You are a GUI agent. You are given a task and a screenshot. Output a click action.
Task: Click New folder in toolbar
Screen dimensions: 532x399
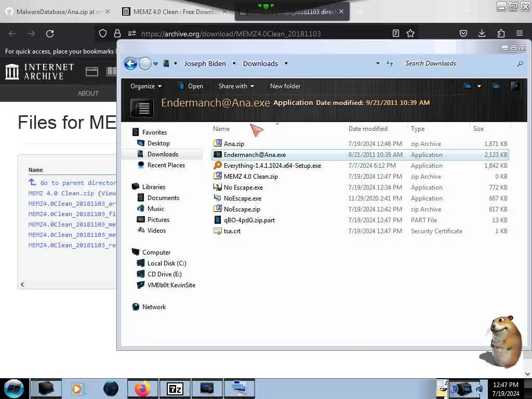coord(285,86)
